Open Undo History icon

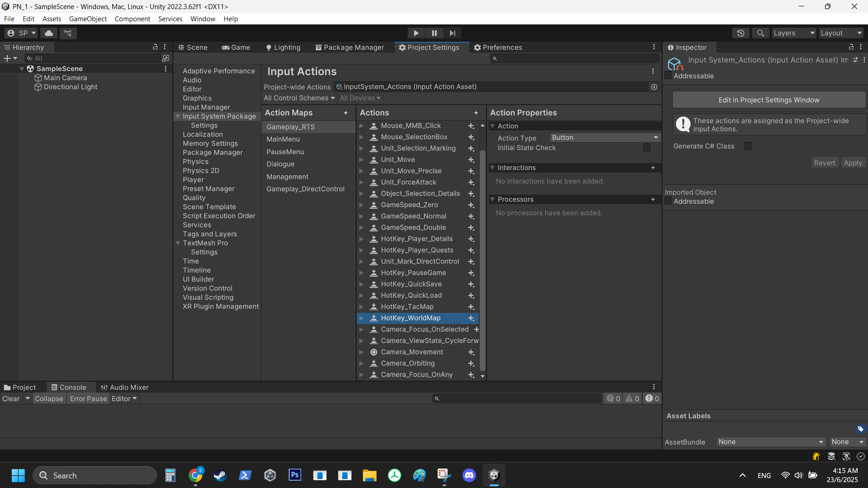(741, 33)
